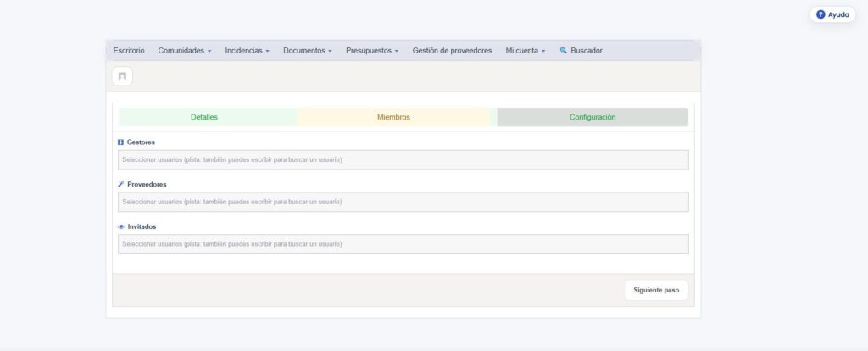Click the question mark icon in Ayuda

click(821, 15)
